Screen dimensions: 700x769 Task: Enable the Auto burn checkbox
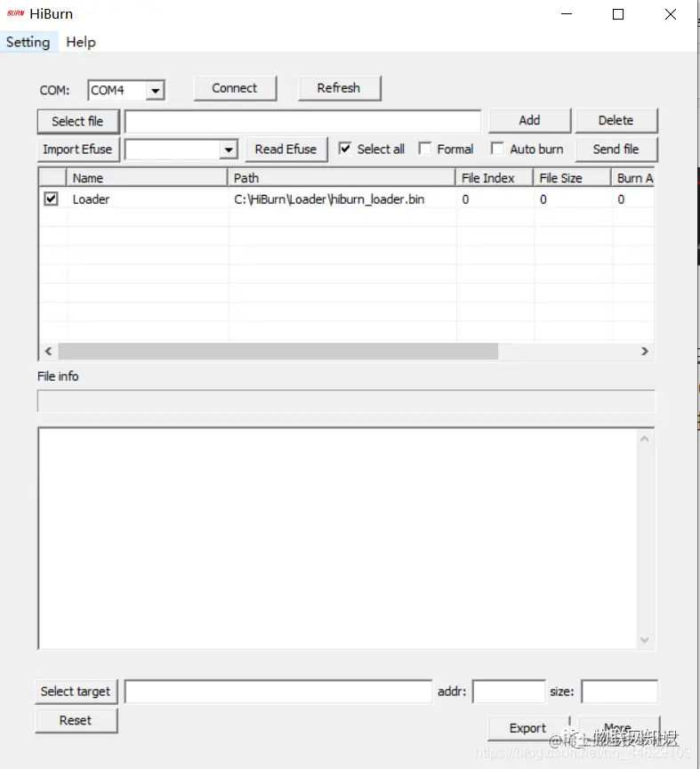point(497,149)
